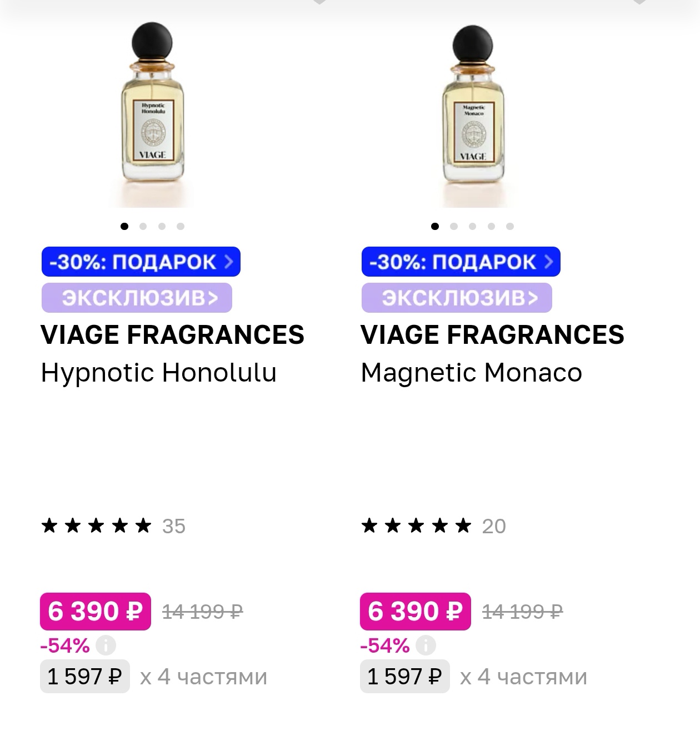Expand the -30% ПОДАРОК badge on Hypnotic Honolulu
700x731 pixels.
click(141, 262)
